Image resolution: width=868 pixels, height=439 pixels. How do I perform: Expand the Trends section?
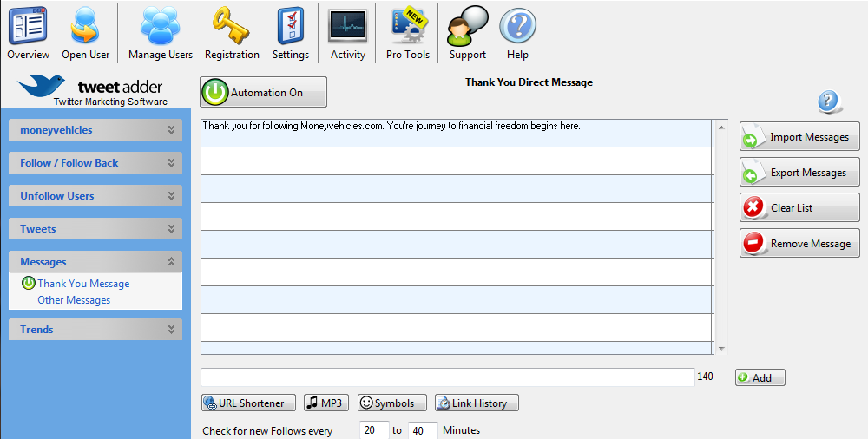(95, 330)
